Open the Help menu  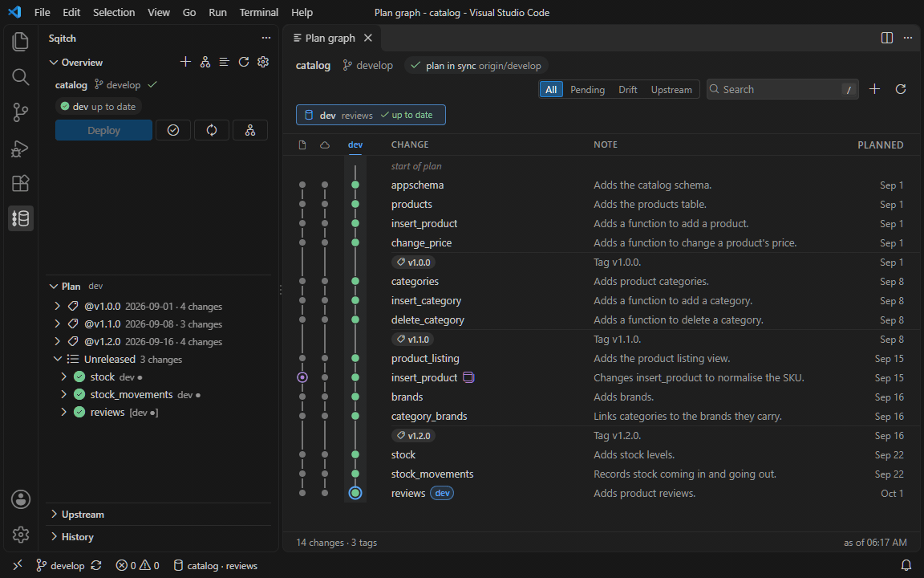tap(302, 12)
